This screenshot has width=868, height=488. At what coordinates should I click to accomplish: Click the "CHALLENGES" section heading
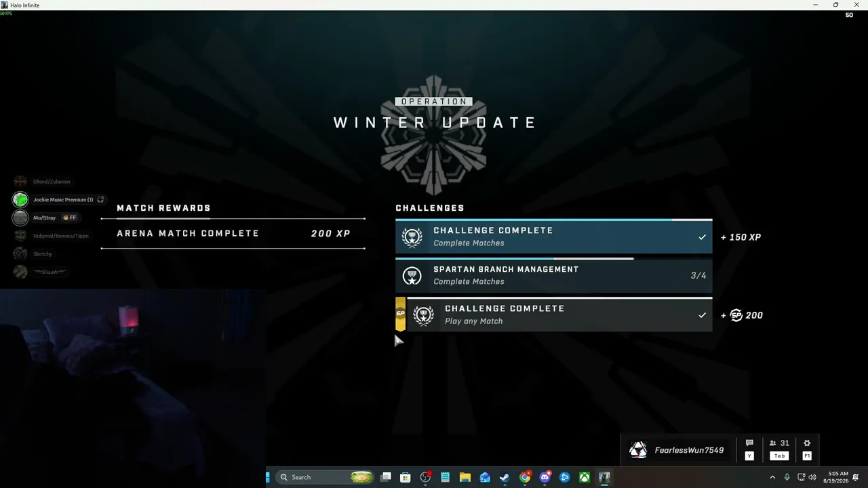[x=430, y=208]
